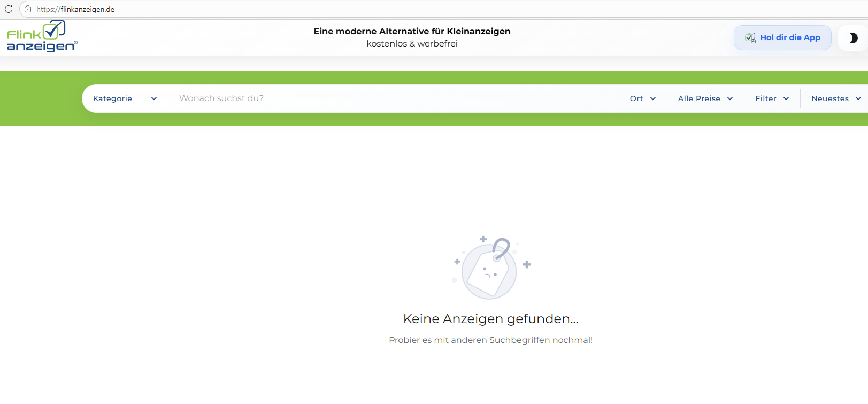This screenshot has height=404, width=868.
Task: Toggle dark mode with the moon icon
Action: point(854,38)
